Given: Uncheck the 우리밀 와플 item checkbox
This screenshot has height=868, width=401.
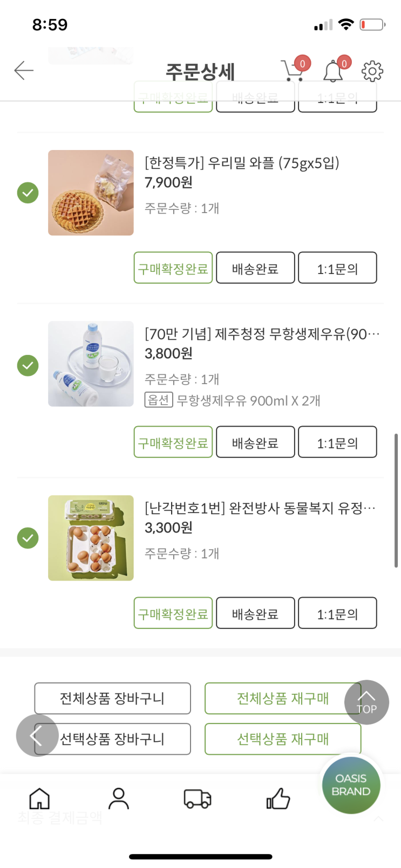Looking at the screenshot, I should click(28, 193).
